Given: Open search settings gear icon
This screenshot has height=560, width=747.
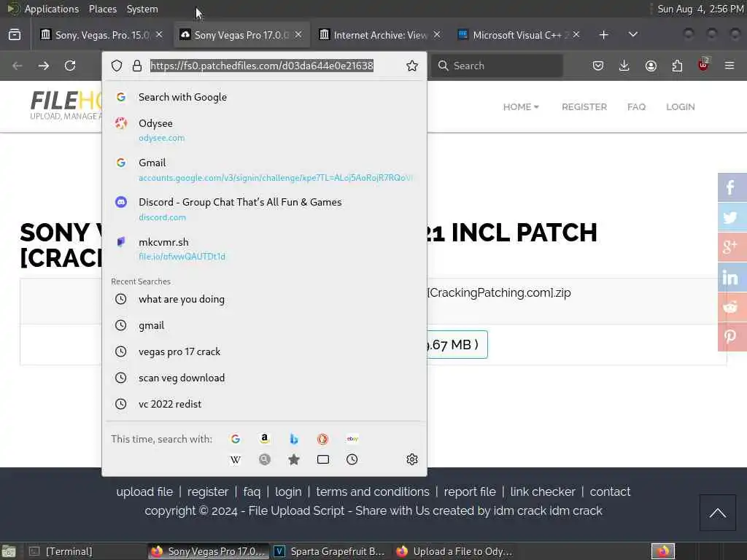Looking at the screenshot, I should click(412, 459).
